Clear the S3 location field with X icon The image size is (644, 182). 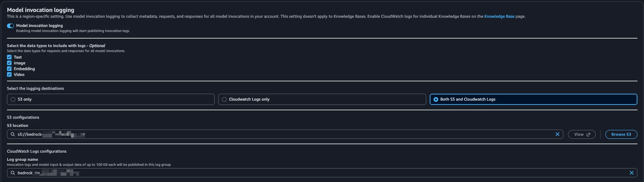(557, 134)
